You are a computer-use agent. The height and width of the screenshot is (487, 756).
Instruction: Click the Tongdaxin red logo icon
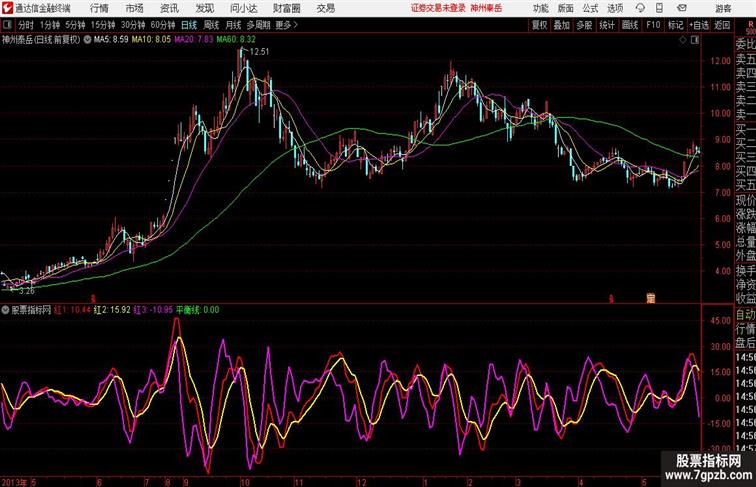coord(7,8)
